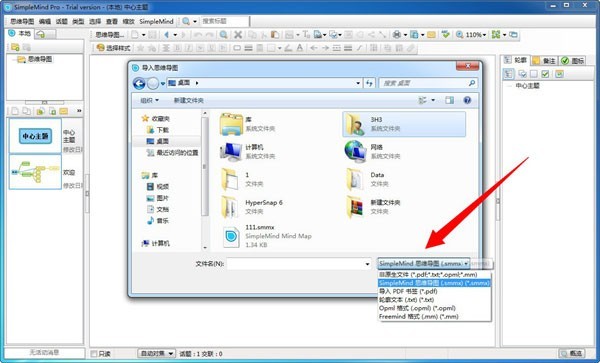Click the 新建文件夹 new folder button
Image resolution: width=600 pixels, height=363 pixels.
[189, 101]
